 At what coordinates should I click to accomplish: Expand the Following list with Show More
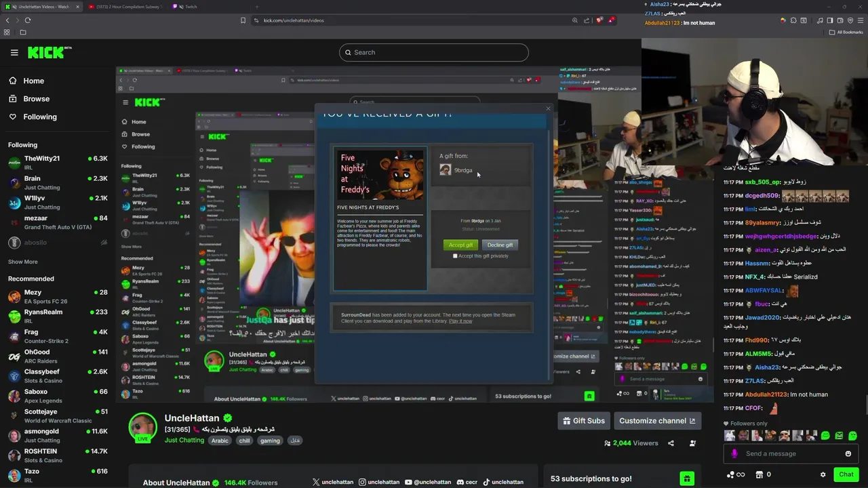[22, 262]
